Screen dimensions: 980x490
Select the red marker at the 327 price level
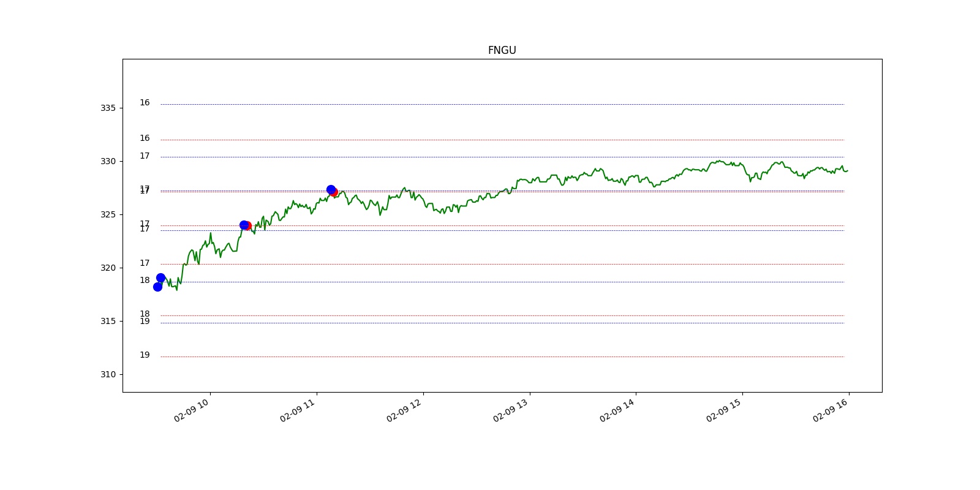click(334, 192)
